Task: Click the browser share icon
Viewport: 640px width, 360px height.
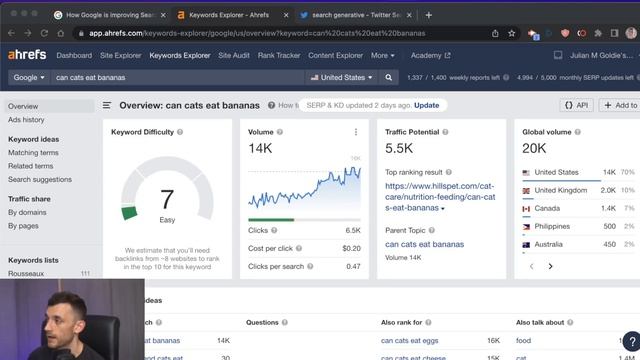Action: click(495, 33)
